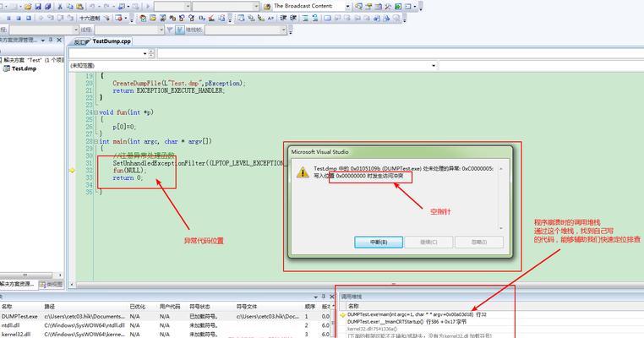Screen dimensions: 644x338
Task: Collapse the void fun function block
Action: (x=96, y=112)
